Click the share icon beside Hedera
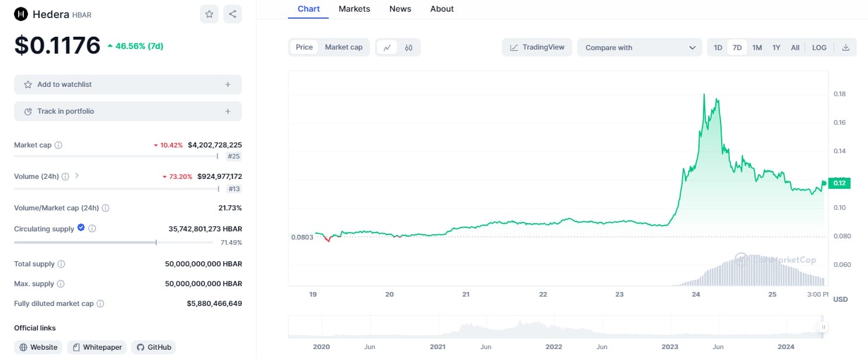Image resolution: width=868 pixels, height=359 pixels. tap(233, 14)
